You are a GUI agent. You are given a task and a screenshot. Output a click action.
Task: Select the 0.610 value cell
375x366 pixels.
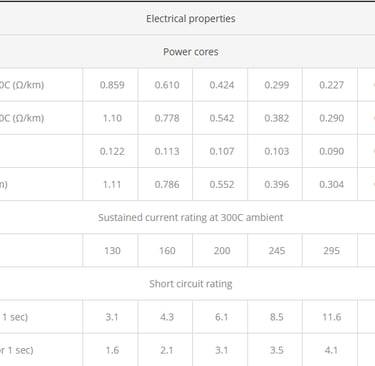[x=167, y=85]
